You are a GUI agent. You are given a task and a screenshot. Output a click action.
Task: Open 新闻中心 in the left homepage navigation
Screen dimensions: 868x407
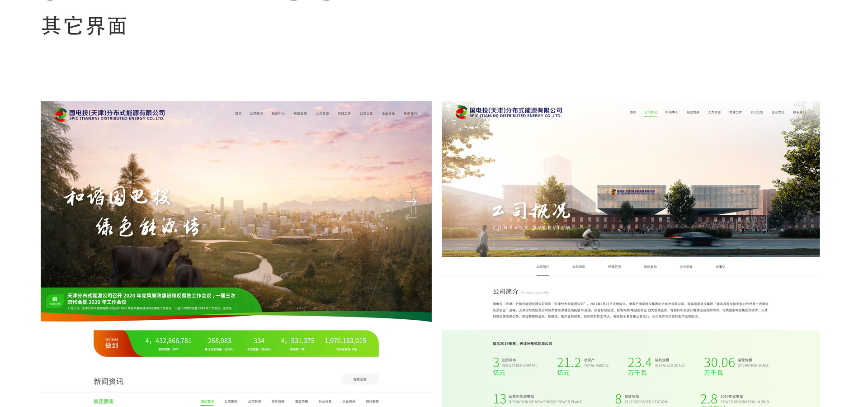pyautogui.click(x=278, y=114)
